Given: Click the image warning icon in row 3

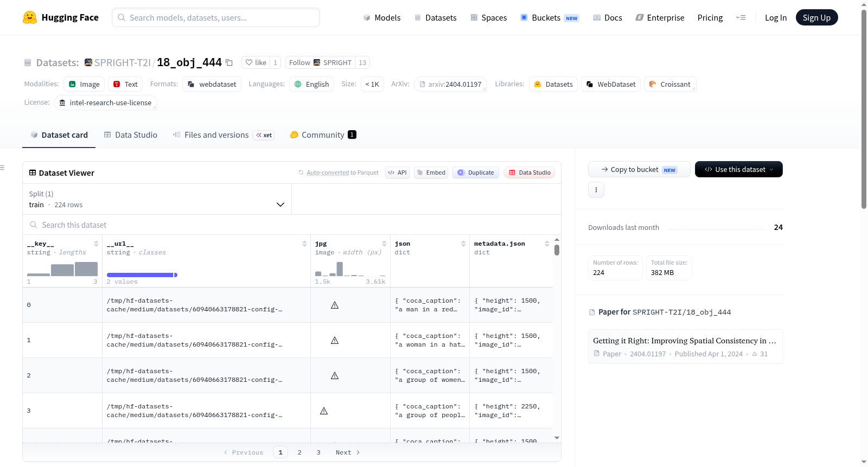Looking at the screenshot, I should click(x=324, y=411).
